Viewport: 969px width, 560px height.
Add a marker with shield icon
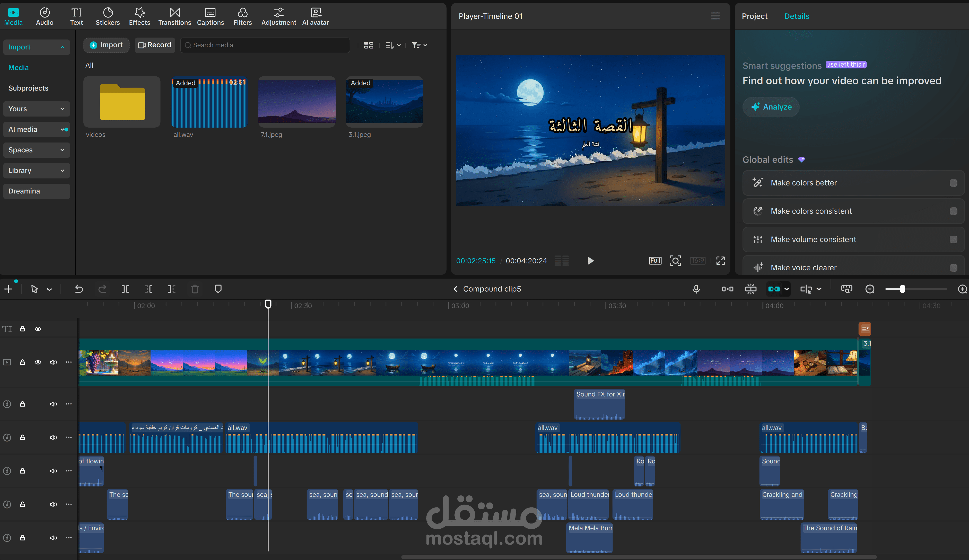point(218,289)
